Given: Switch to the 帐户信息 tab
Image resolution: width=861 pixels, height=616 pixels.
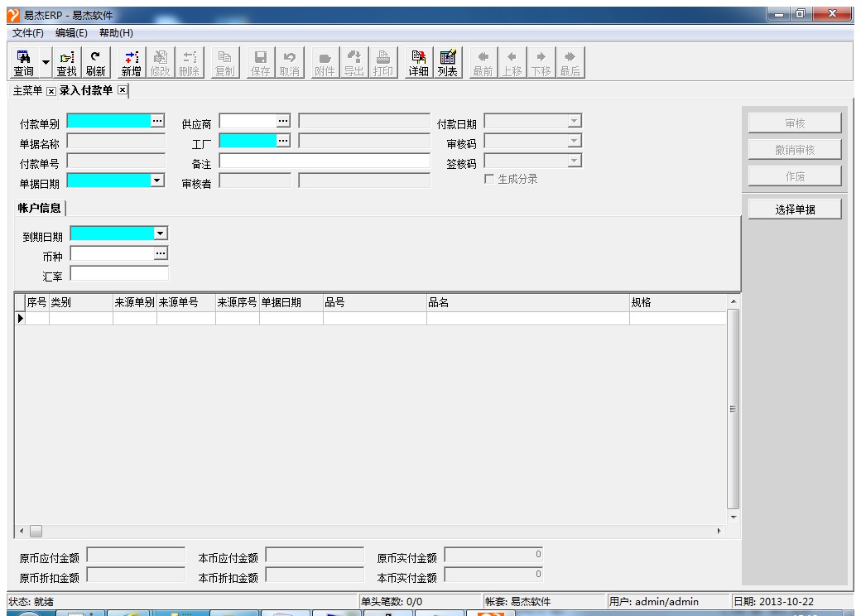Looking at the screenshot, I should (40, 207).
